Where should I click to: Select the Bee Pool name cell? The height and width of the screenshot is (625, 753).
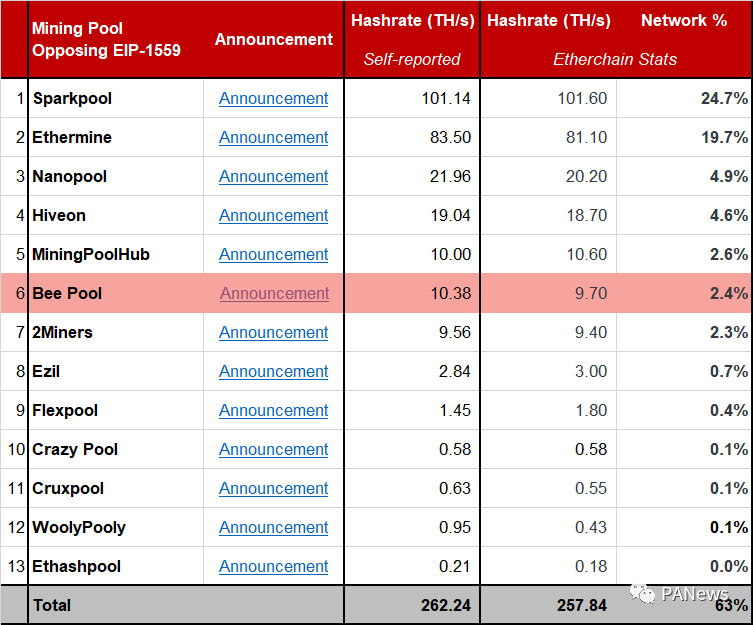pos(67,293)
